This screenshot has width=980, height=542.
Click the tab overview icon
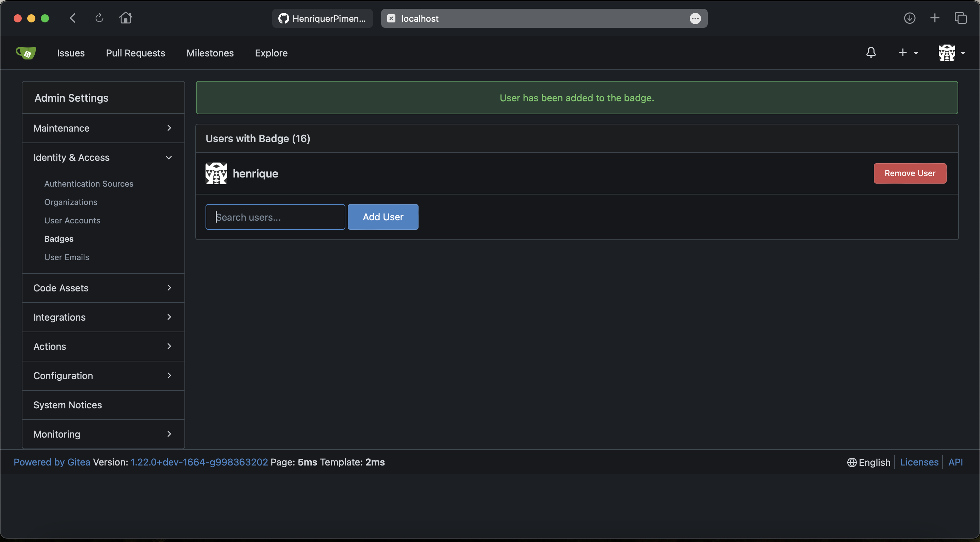tap(960, 18)
